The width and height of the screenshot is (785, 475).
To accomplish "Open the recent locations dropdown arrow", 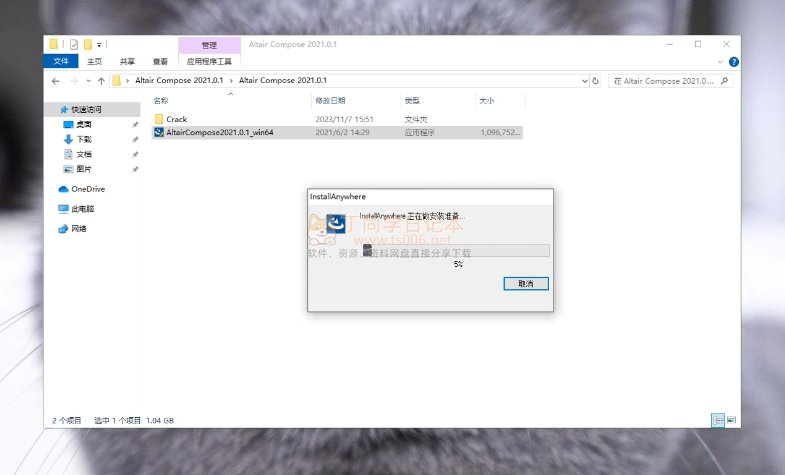I will [x=88, y=81].
